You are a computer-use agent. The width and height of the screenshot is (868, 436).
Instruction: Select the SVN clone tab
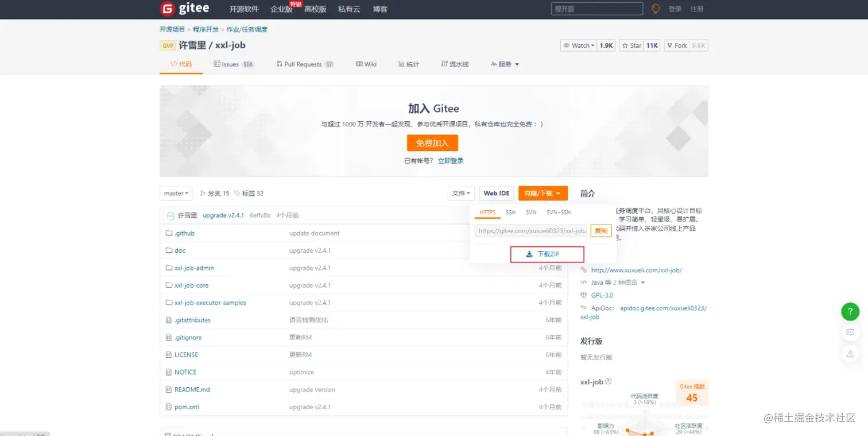(x=531, y=213)
